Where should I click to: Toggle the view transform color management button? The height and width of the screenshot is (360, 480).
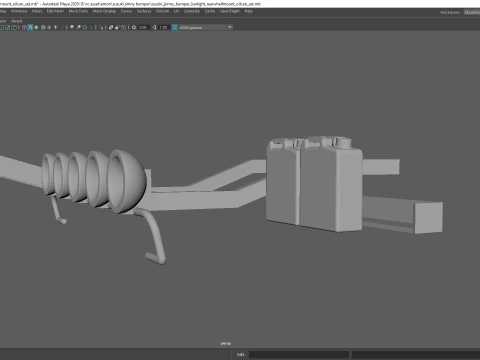(174, 27)
